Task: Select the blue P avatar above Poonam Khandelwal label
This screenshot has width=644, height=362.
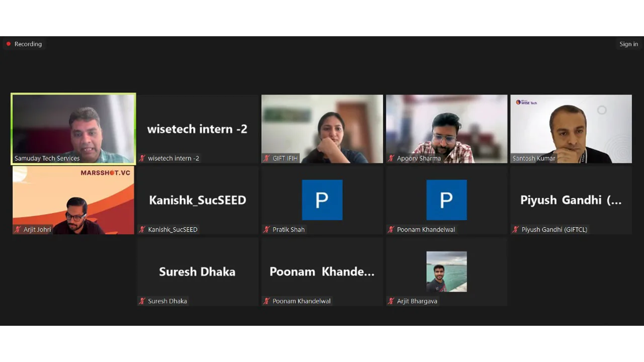Action: 447,200
